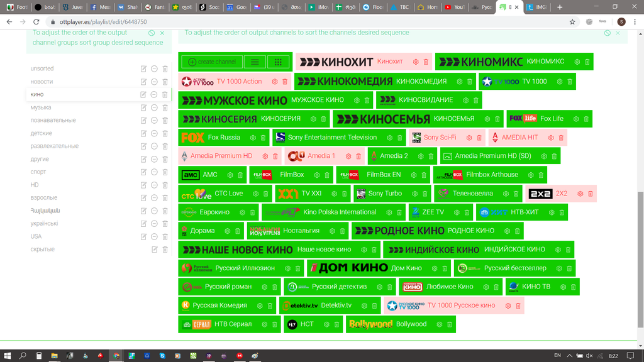Viewport: 644px width, 362px height.
Task: Select the новости group
Action: (42, 82)
